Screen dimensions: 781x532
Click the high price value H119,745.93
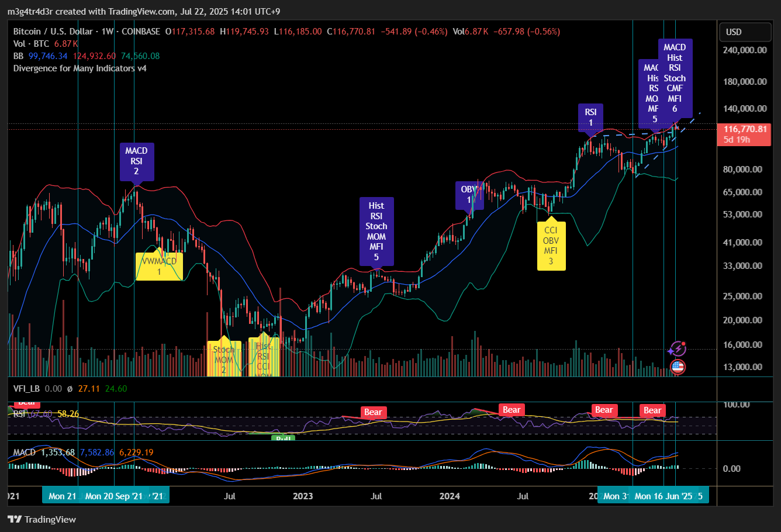click(x=244, y=32)
